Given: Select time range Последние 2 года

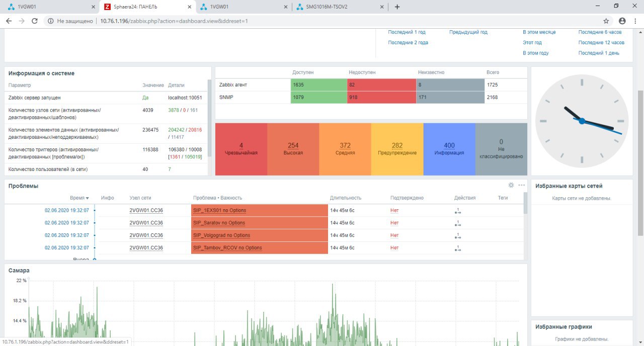Looking at the screenshot, I should pos(408,43).
